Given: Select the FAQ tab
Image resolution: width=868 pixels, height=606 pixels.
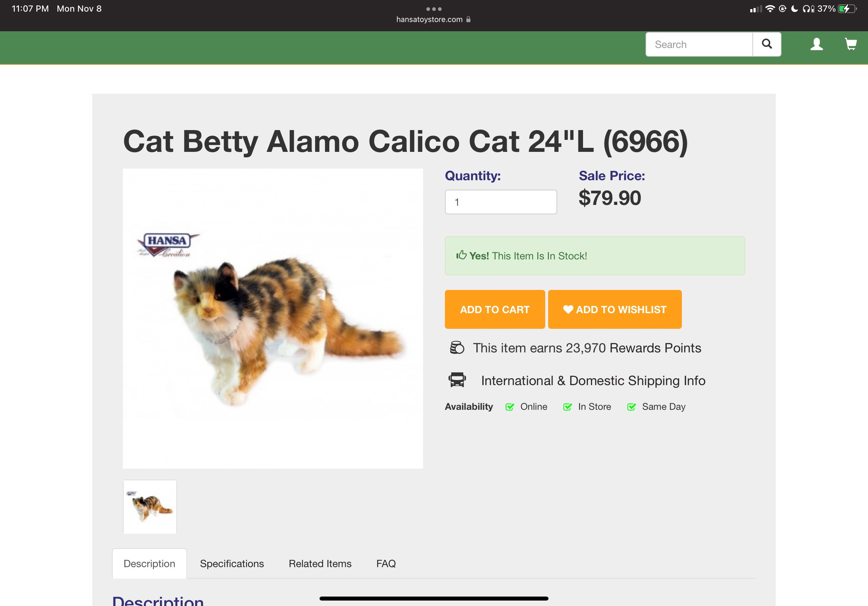Looking at the screenshot, I should (x=386, y=563).
